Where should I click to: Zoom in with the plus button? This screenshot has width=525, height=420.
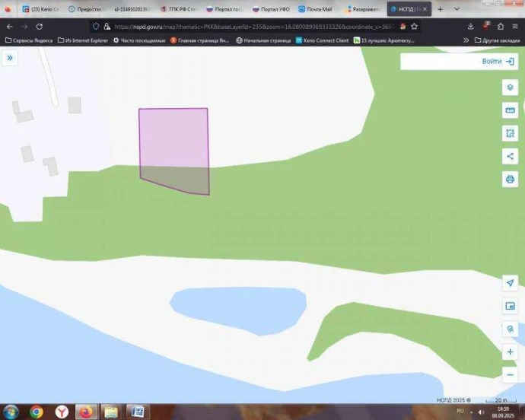tap(510, 352)
